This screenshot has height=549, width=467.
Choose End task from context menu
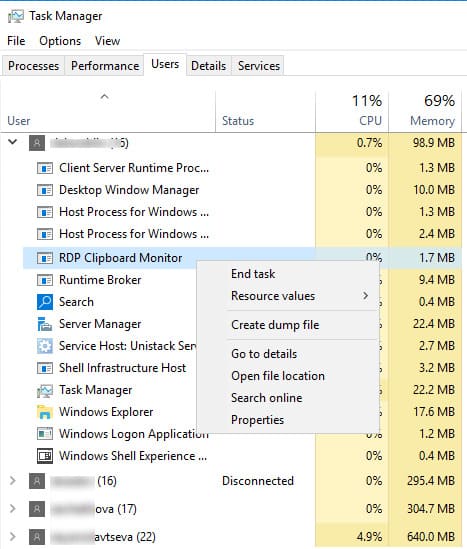tap(253, 274)
